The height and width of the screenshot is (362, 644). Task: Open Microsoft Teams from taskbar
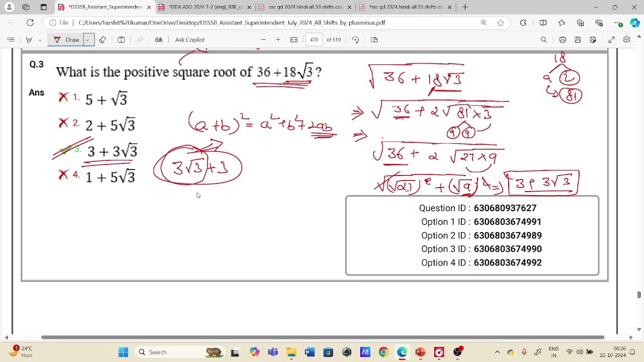[273, 352]
